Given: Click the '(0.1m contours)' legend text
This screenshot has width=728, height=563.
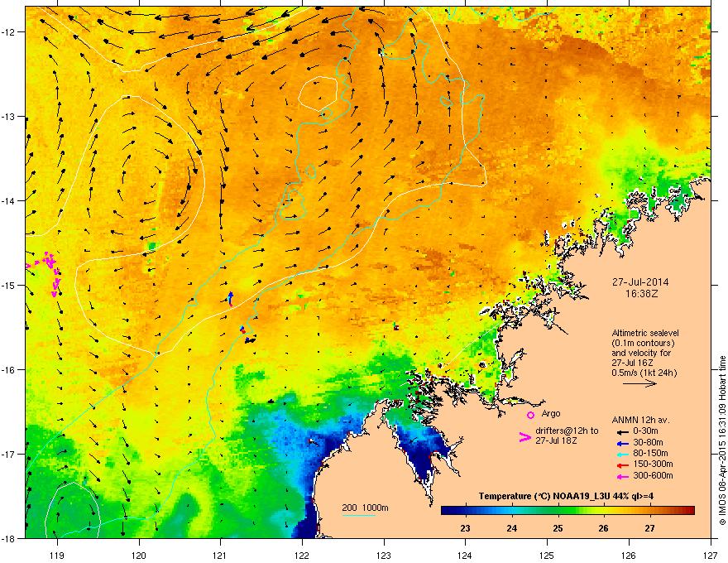Looking at the screenshot, I should [643, 343].
